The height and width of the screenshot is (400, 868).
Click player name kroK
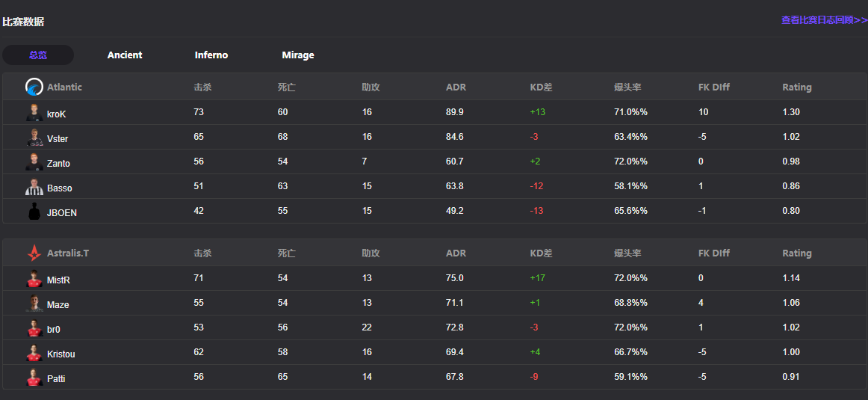point(57,114)
